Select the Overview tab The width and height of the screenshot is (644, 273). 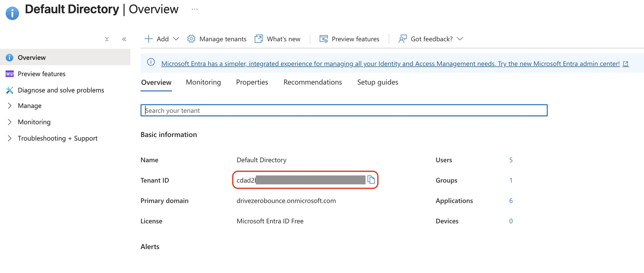click(x=156, y=83)
